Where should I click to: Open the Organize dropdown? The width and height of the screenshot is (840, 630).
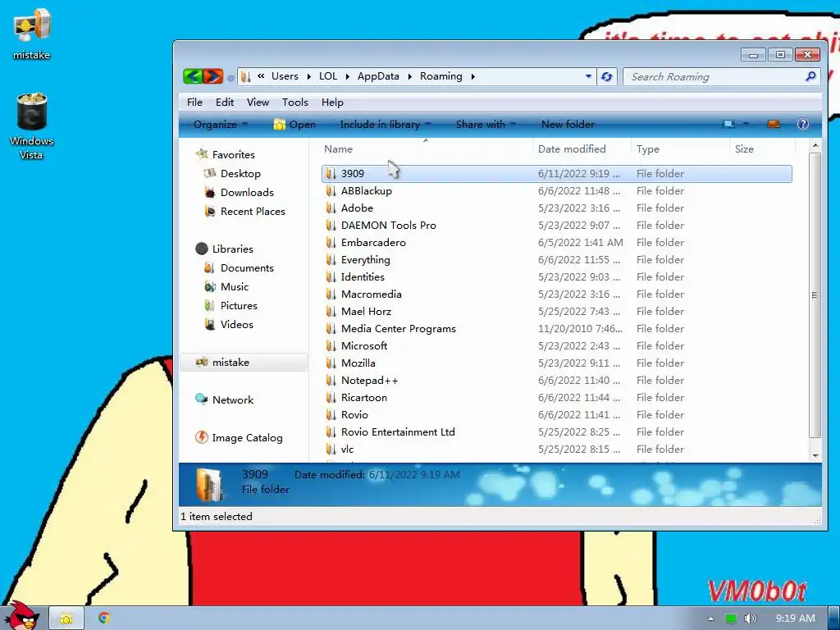[220, 125]
